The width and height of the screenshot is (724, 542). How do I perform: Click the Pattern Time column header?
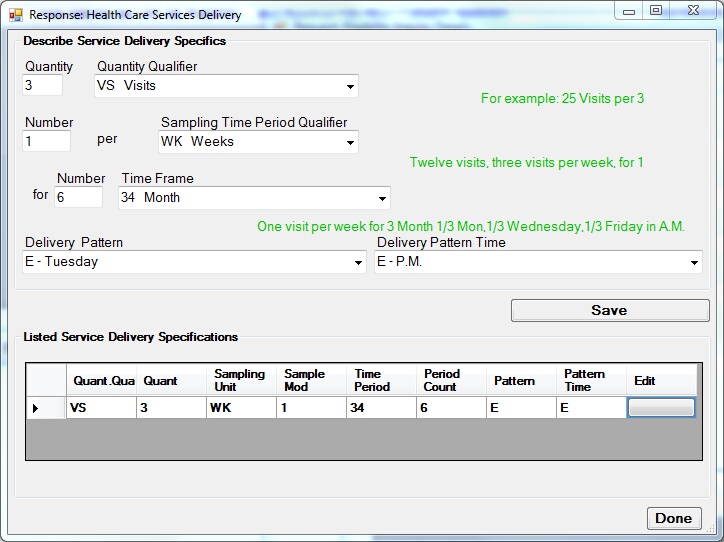589,381
